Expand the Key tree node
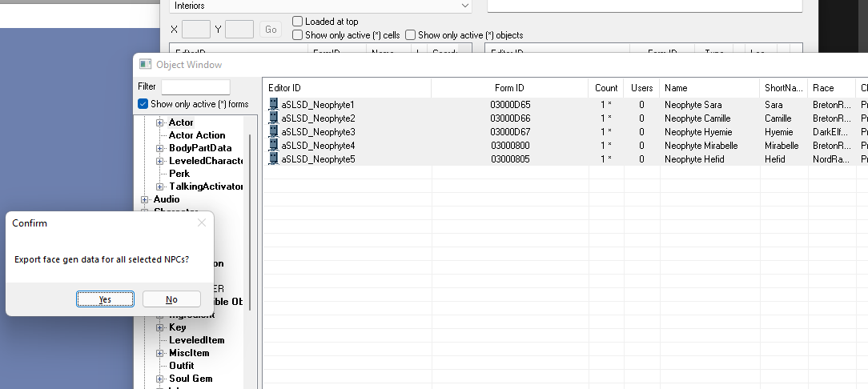Image resolution: width=868 pixels, height=389 pixels. pyautogui.click(x=159, y=327)
